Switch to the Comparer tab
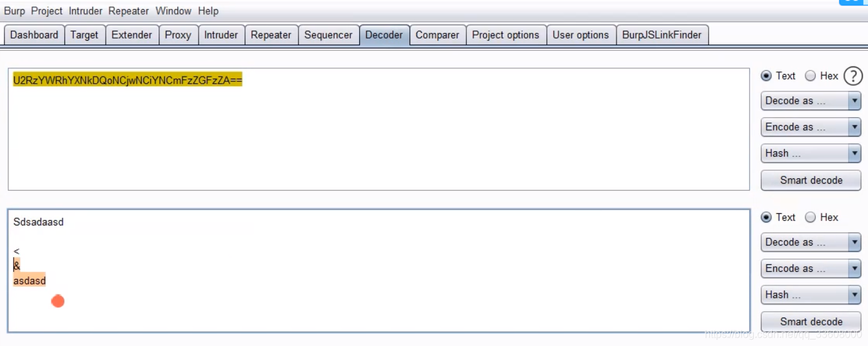This screenshot has height=346, width=868. [437, 35]
